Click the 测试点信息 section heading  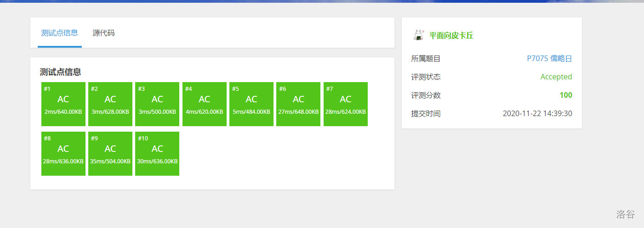click(x=61, y=72)
